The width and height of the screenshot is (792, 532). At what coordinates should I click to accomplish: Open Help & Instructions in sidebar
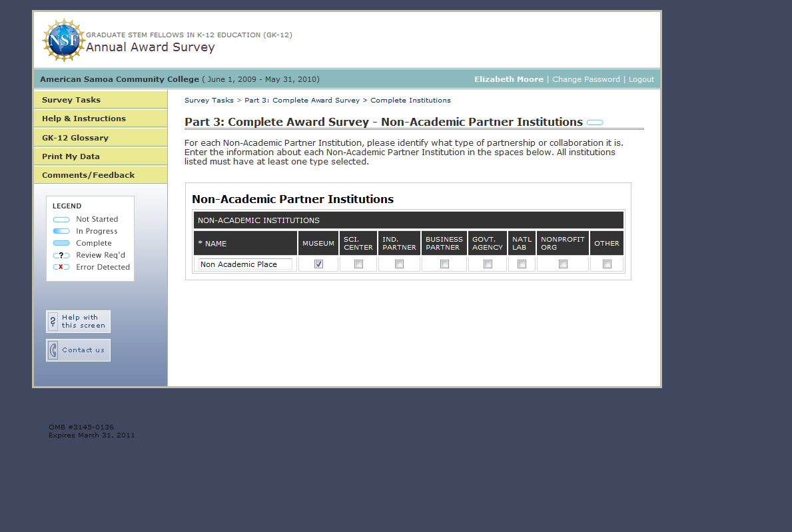point(101,119)
